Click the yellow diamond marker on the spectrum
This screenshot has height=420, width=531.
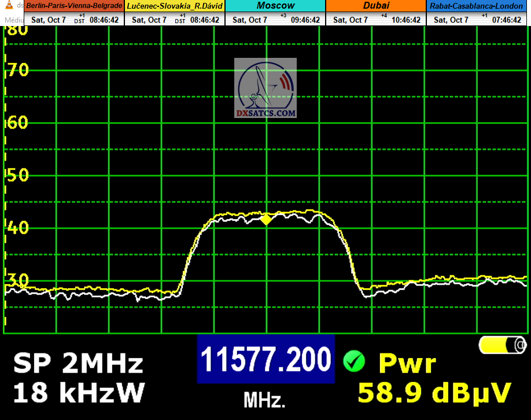tap(266, 219)
